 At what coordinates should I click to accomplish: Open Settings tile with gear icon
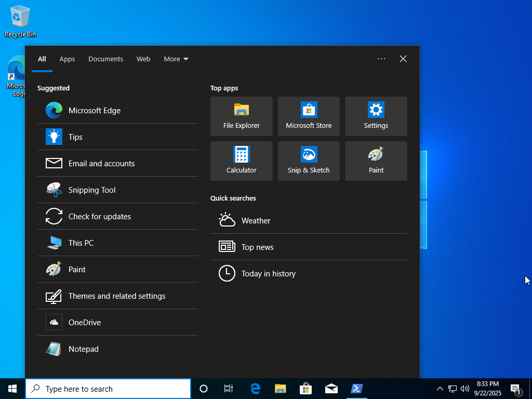[x=376, y=116]
